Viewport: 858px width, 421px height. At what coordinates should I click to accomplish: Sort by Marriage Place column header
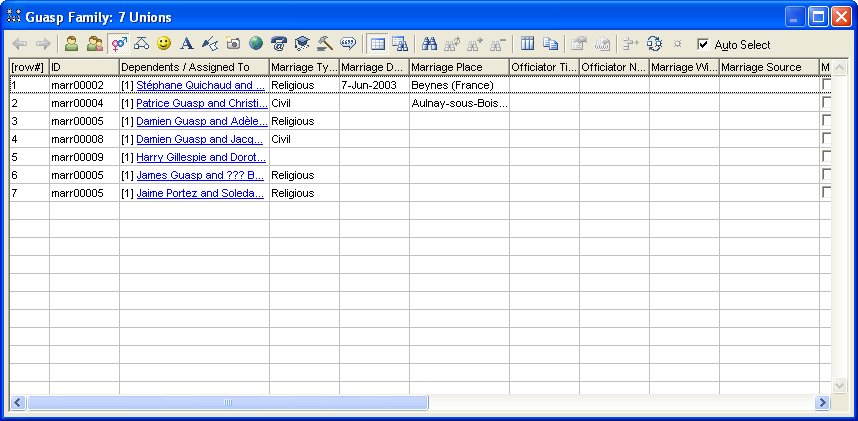click(x=458, y=67)
